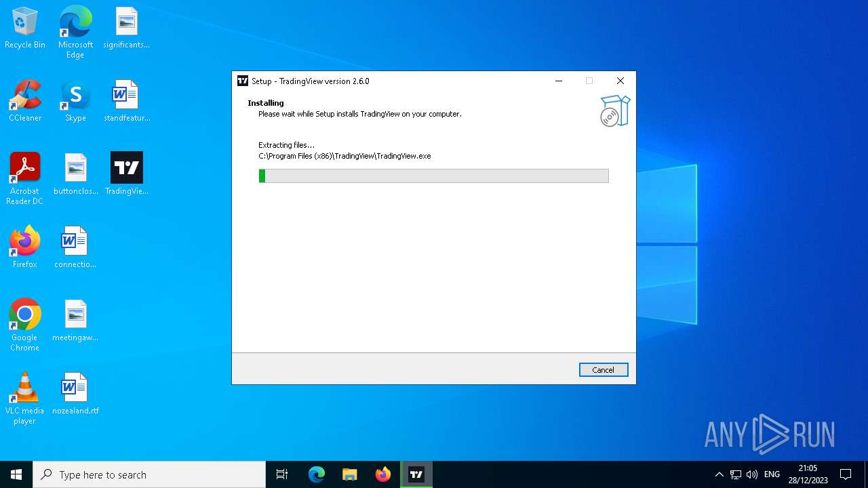Open Task View on the taskbar
This screenshot has height=488, width=868.
(282, 474)
